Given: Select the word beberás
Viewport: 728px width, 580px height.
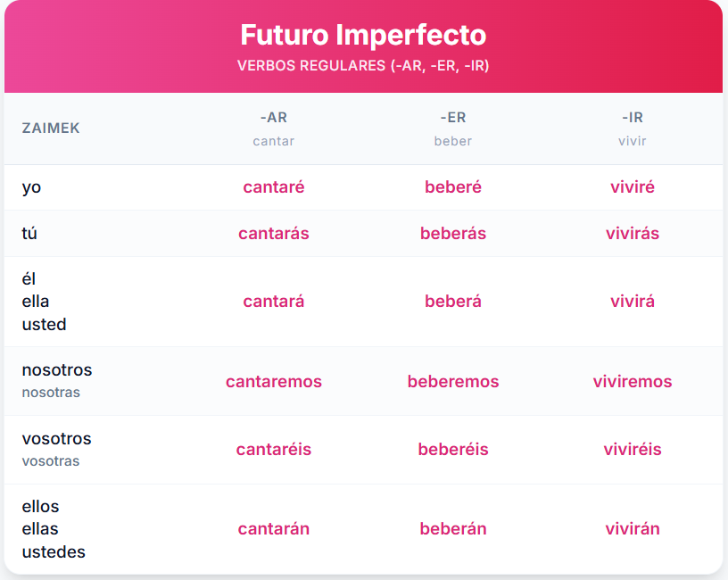Looking at the screenshot, I should 452,233.
